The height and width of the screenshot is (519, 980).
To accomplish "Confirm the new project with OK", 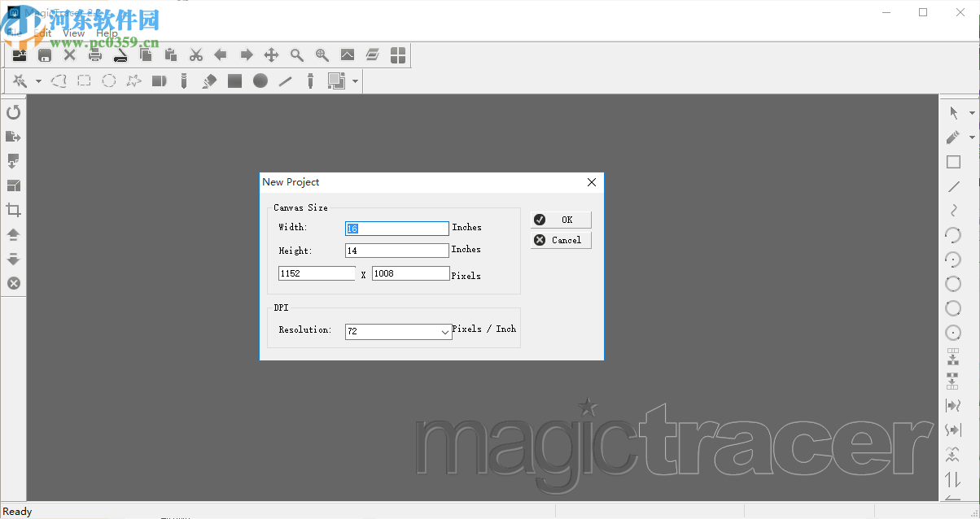I will click(x=561, y=219).
